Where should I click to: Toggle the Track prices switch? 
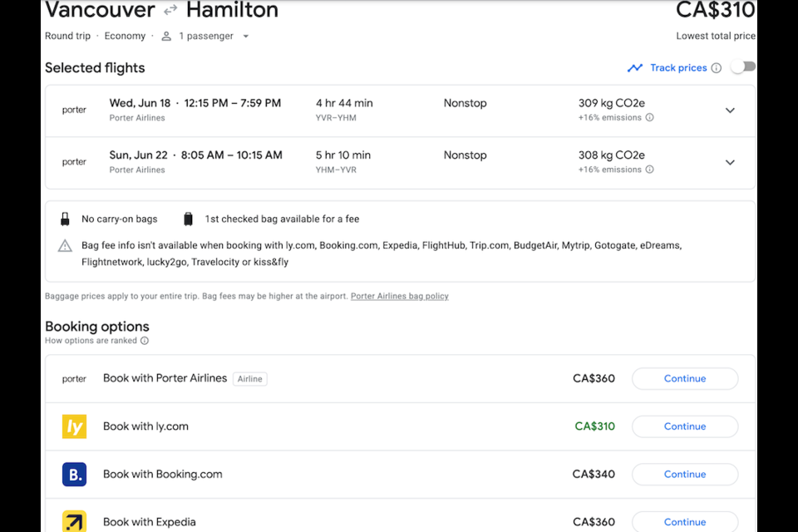pos(743,67)
